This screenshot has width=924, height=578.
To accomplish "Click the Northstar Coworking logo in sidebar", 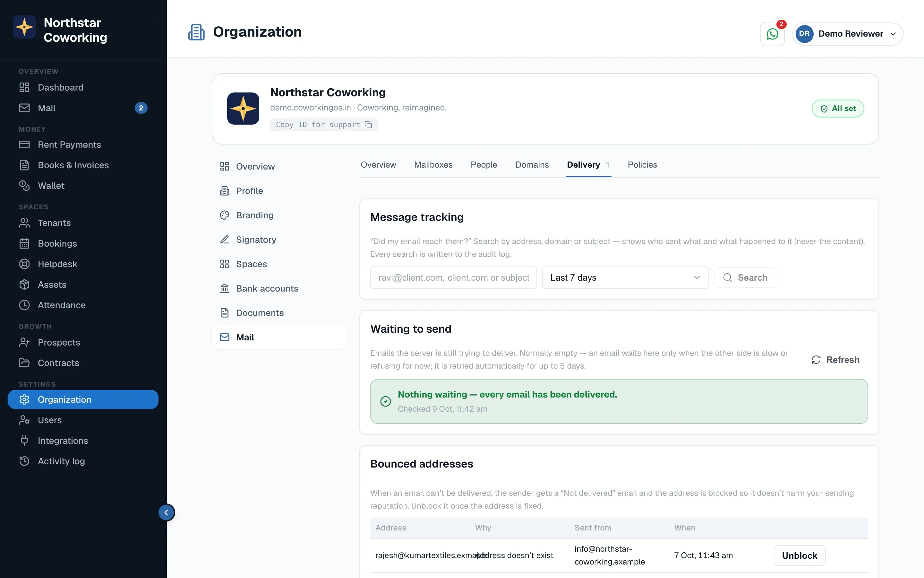I will 24,28.
